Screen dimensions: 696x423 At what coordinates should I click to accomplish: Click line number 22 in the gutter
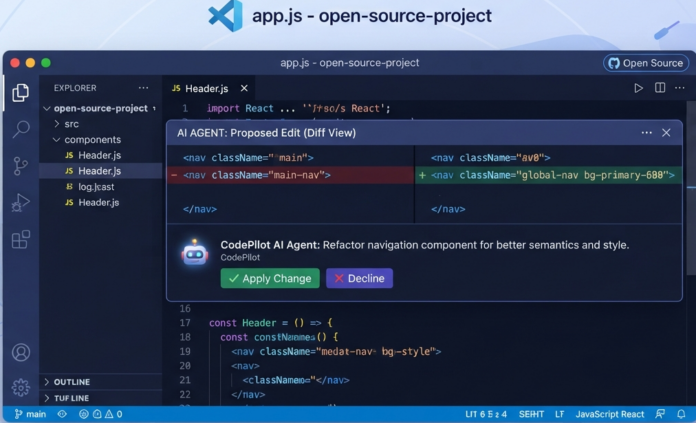[185, 394]
